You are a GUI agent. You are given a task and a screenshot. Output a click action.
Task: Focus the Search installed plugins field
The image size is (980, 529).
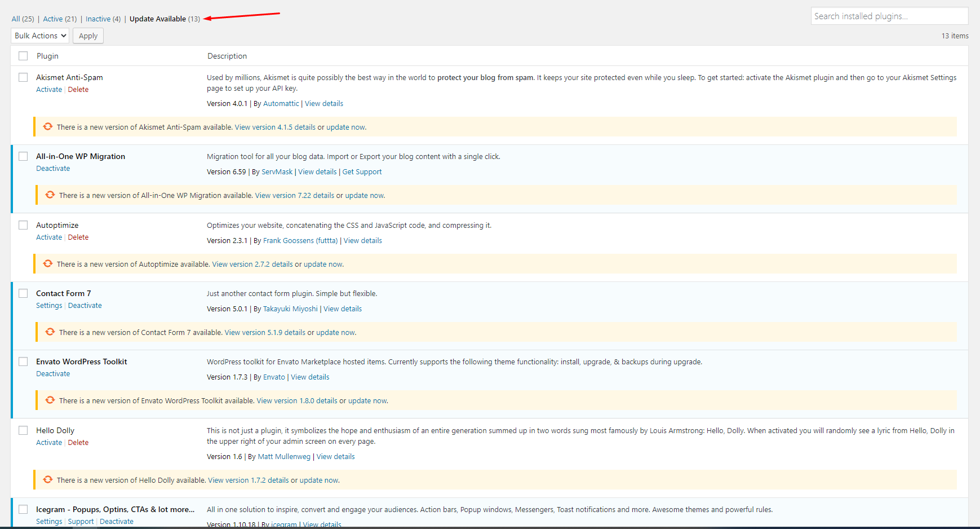pyautogui.click(x=889, y=16)
